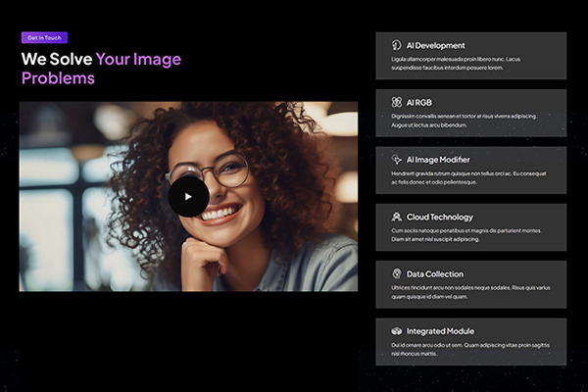Play the video with the center play button

pos(188,196)
